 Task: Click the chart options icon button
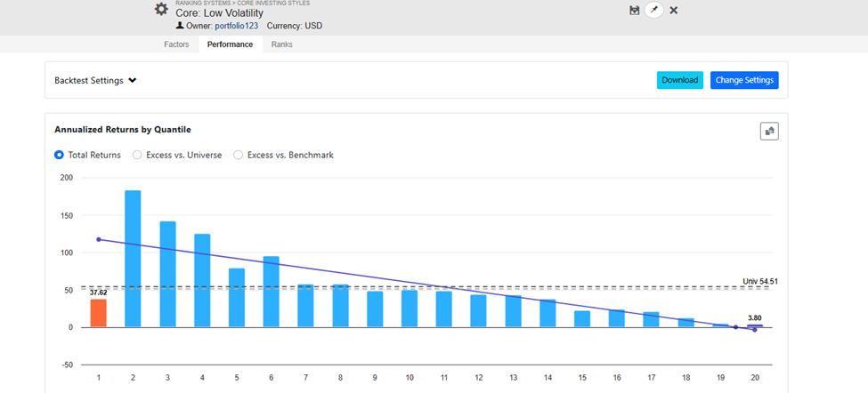pyautogui.click(x=769, y=132)
